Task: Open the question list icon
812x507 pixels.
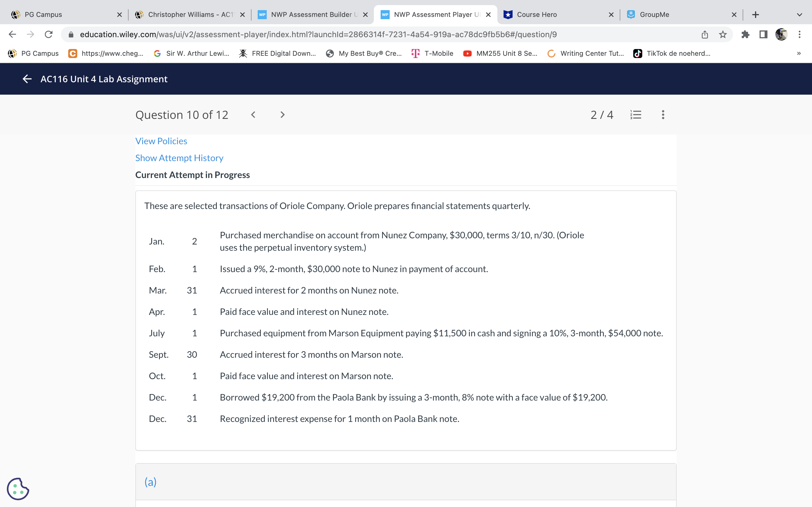Action: [x=636, y=115]
